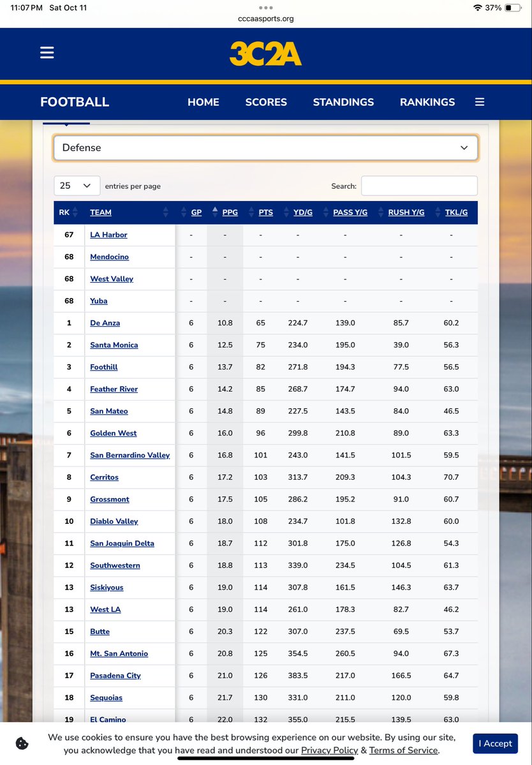Screen dimensions: 532x765
Task: Open the STANDINGS menu item
Action: point(343,102)
